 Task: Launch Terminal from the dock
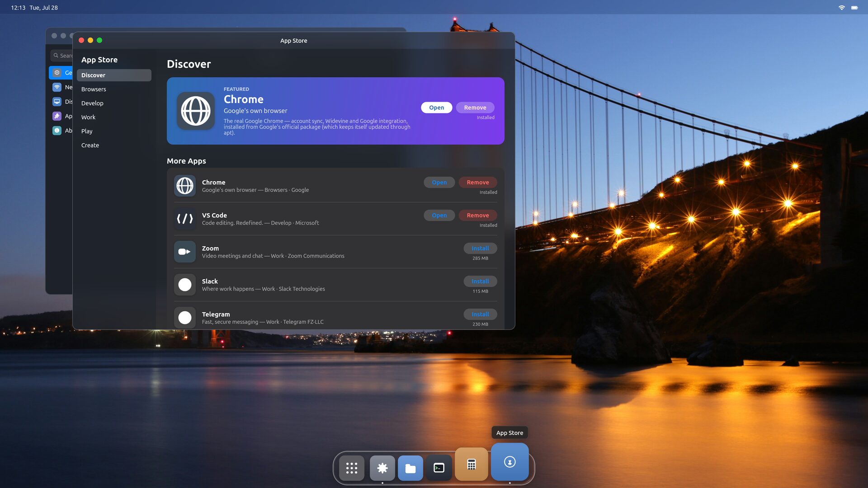[x=439, y=468]
